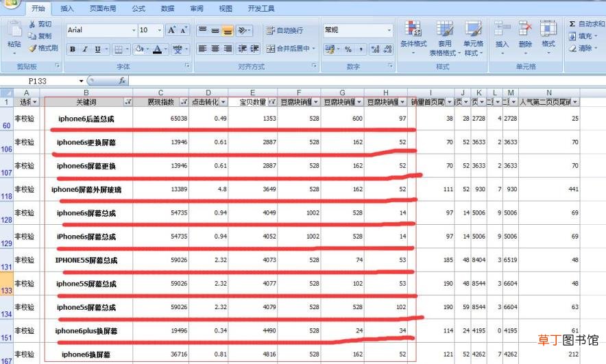The image size is (606, 364).
Task: Activate the Format Painter (格式刷)
Action: point(43,48)
